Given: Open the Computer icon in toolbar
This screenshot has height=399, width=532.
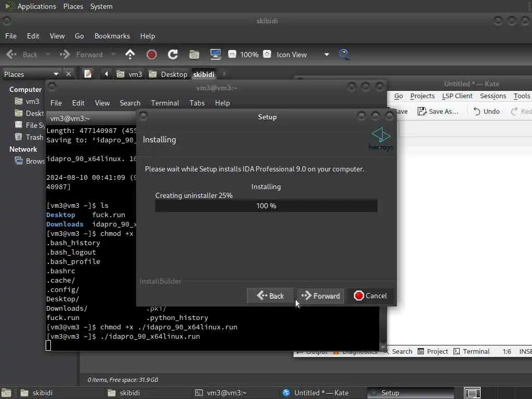Looking at the screenshot, I should click(x=216, y=54).
